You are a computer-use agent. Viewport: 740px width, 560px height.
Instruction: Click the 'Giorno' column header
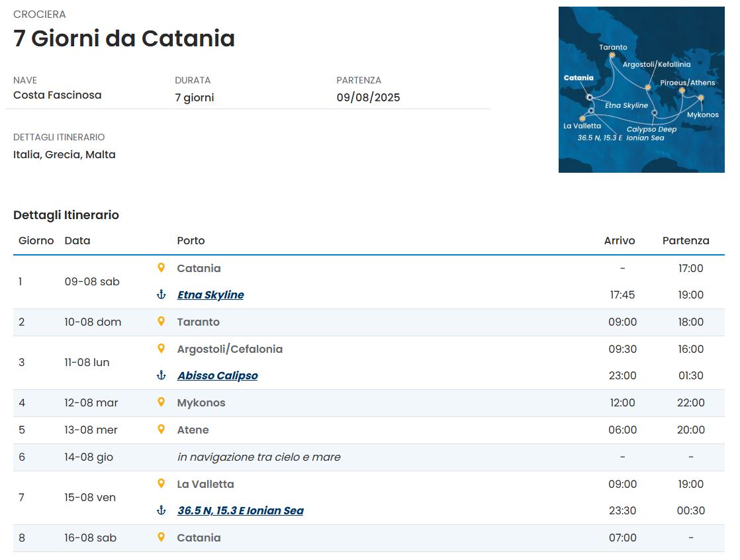pos(36,240)
